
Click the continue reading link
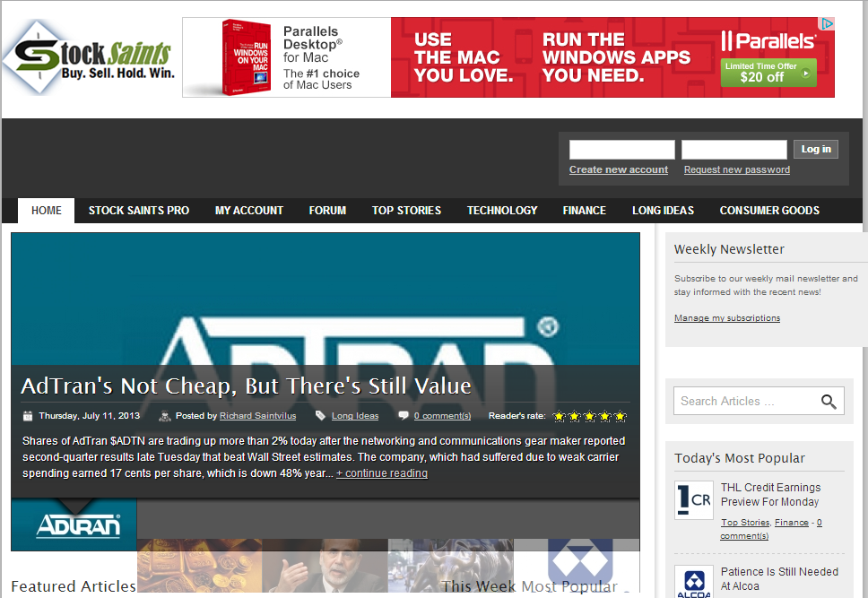[382, 473]
